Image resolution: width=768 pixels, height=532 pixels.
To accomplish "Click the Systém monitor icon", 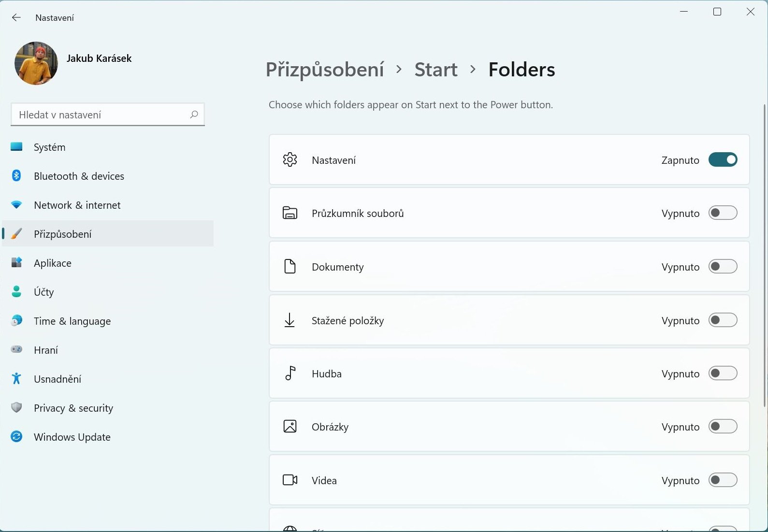I will pyautogui.click(x=16, y=146).
